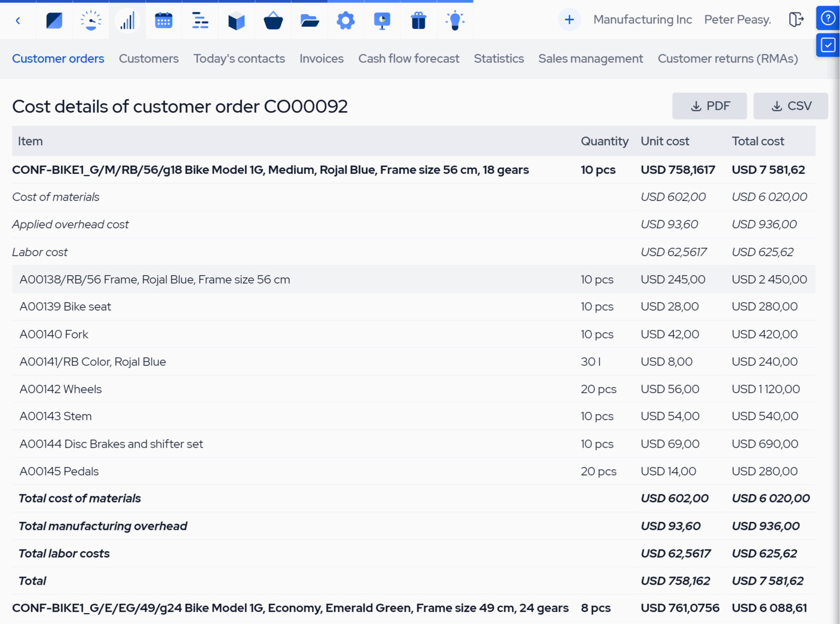
Task: Open the Cash flow forecast tab
Action: [409, 59]
